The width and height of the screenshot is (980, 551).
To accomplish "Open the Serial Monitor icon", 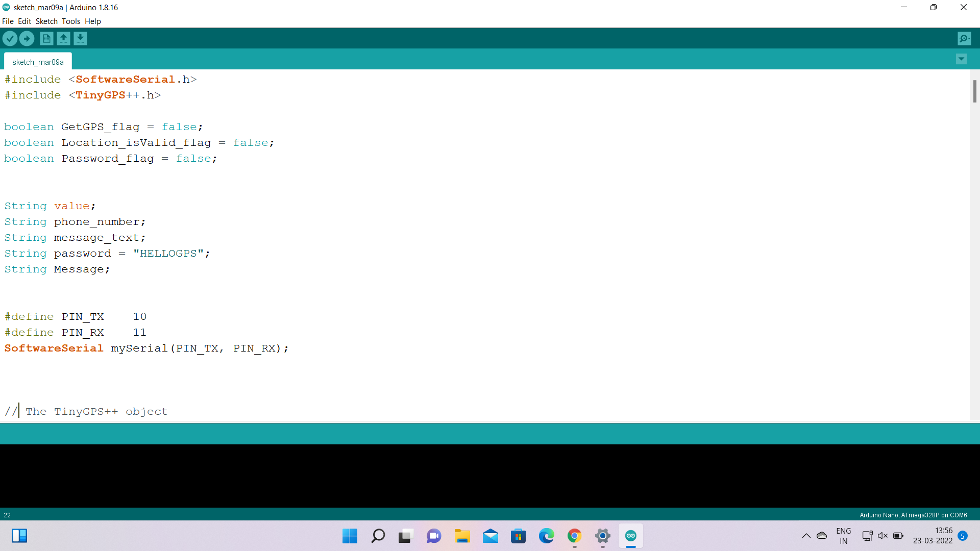I will click(x=964, y=38).
